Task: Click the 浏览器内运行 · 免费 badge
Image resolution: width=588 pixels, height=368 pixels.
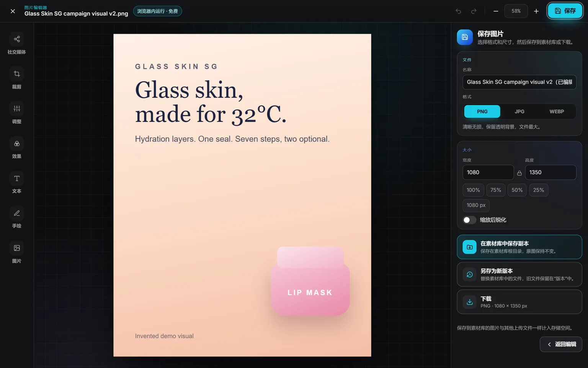Action: [x=157, y=11]
